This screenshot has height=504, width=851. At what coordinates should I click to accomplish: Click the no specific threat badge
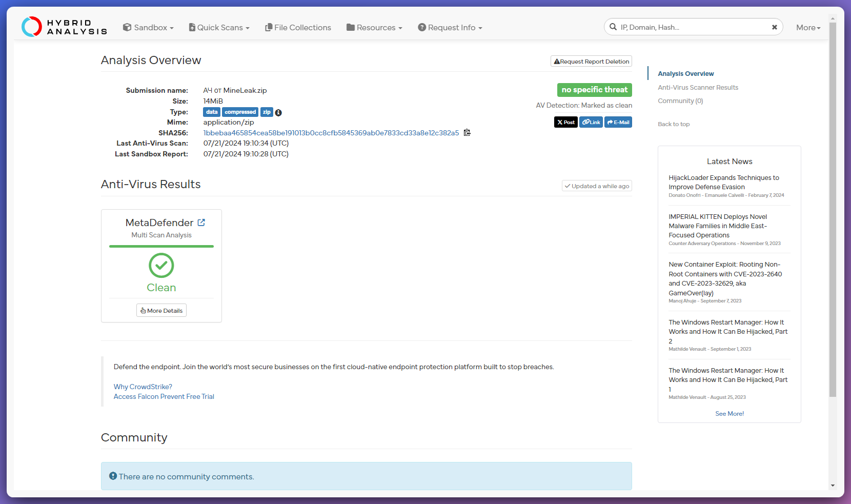pyautogui.click(x=595, y=90)
